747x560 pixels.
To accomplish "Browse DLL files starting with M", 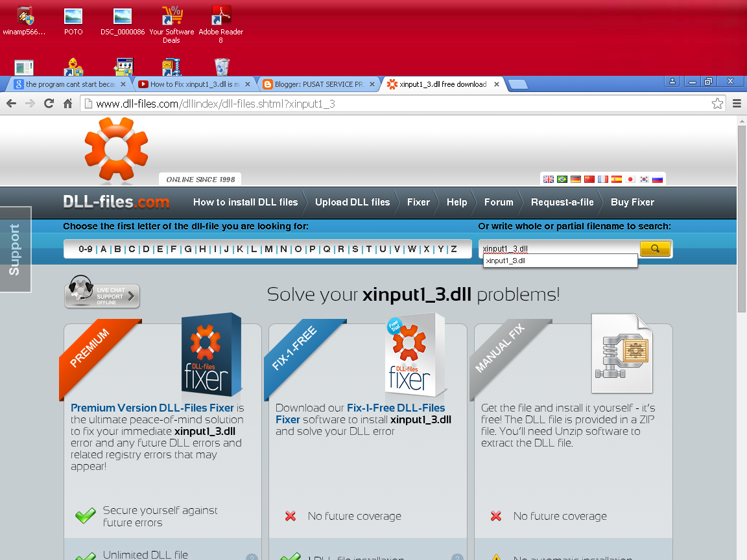I will tap(268, 249).
